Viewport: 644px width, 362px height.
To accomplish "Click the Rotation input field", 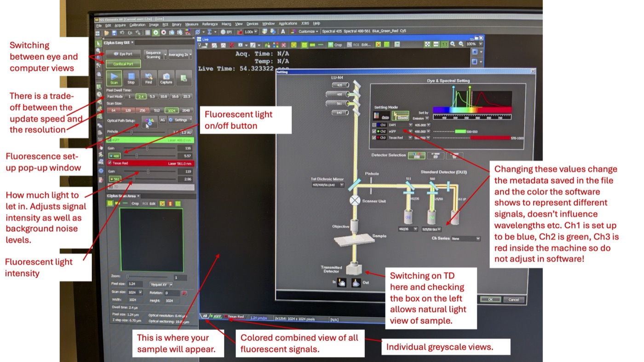I will click(172, 293).
